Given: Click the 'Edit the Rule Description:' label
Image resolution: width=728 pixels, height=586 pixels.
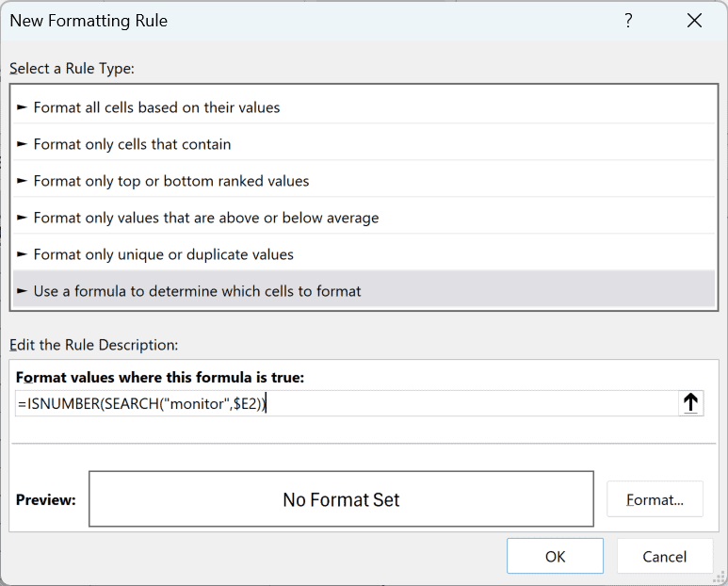Looking at the screenshot, I should (94, 345).
